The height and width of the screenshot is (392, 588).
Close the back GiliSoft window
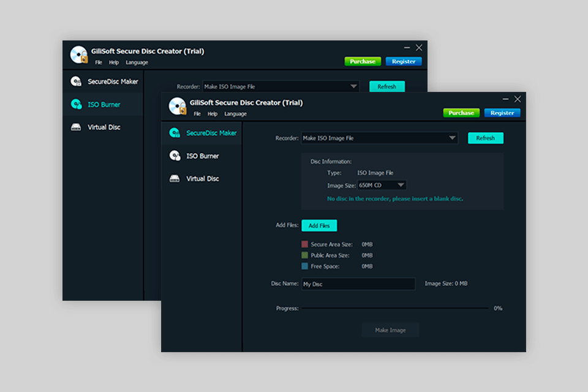click(419, 48)
